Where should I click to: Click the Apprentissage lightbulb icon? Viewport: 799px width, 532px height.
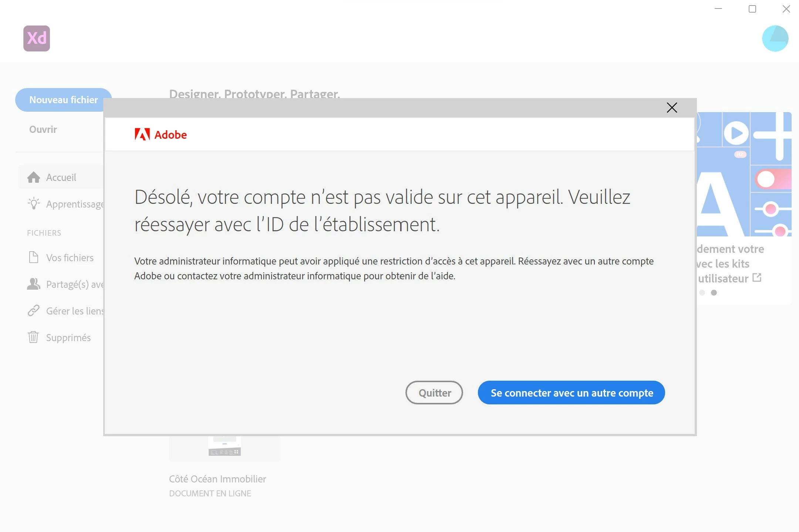pyautogui.click(x=34, y=204)
